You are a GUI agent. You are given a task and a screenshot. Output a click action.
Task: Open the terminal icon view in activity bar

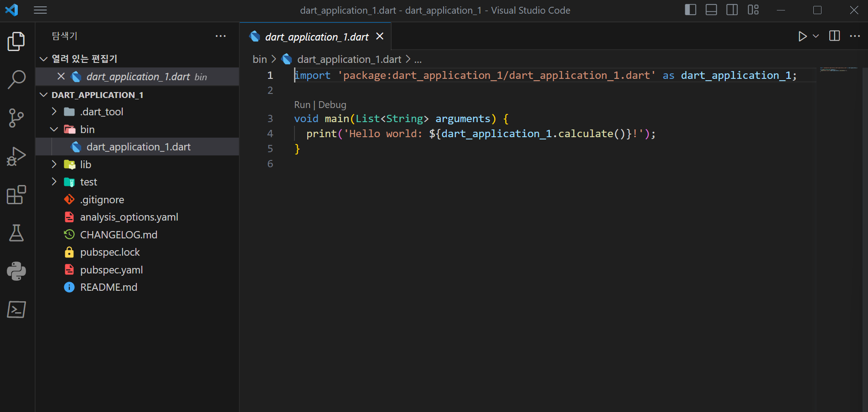(x=16, y=309)
